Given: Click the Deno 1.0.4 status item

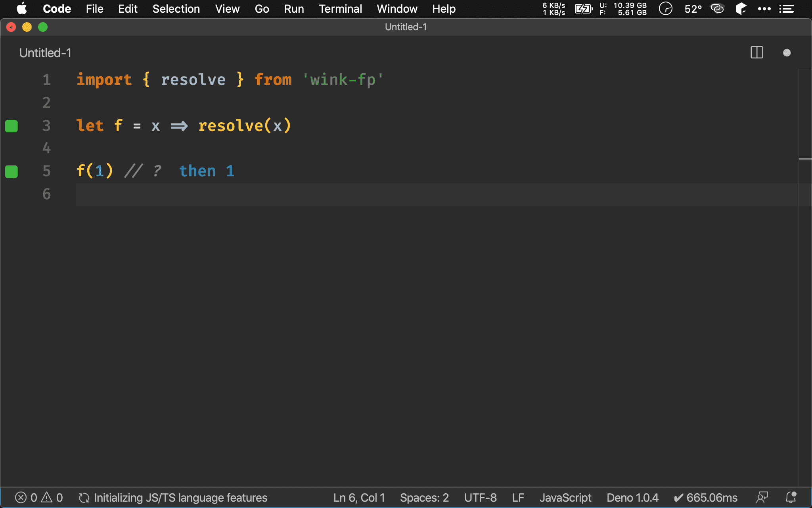Looking at the screenshot, I should (632, 498).
